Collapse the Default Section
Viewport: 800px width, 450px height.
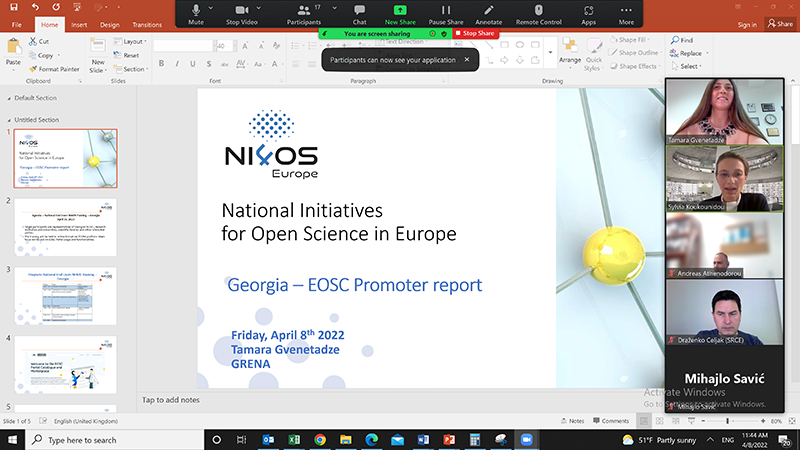9,98
